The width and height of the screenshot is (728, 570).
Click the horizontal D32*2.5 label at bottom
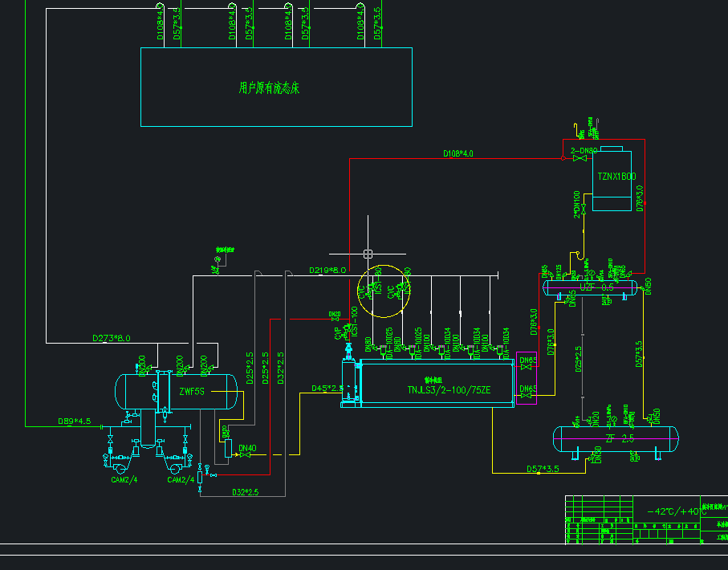point(245,492)
